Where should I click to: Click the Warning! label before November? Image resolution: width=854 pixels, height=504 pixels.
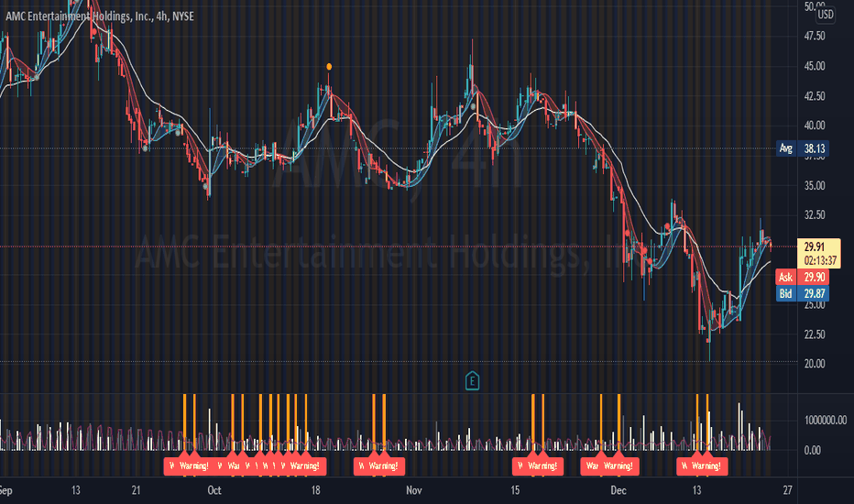point(383,466)
